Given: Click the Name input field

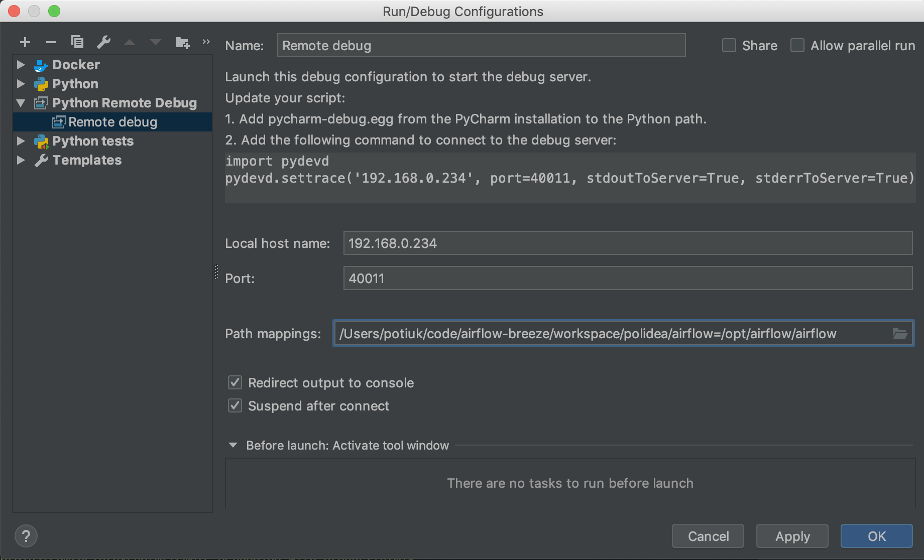Looking at the screenshot, I should [x=481, y=45].
